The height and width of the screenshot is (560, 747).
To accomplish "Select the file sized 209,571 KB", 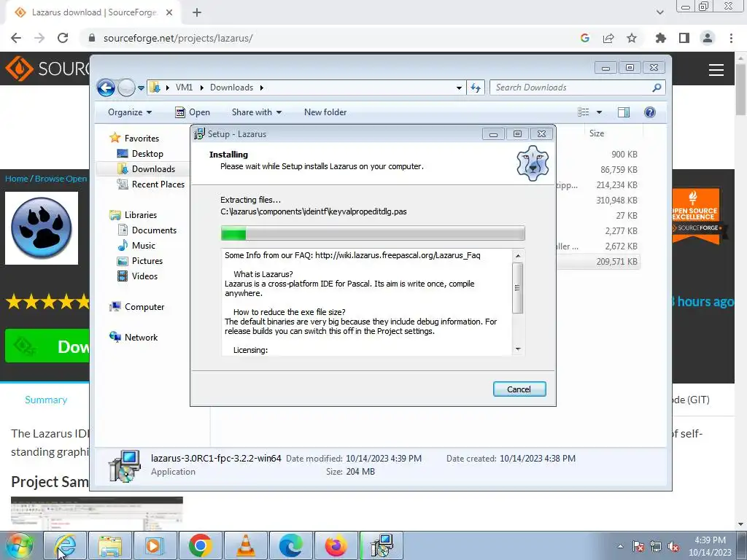I will (616, 262).
